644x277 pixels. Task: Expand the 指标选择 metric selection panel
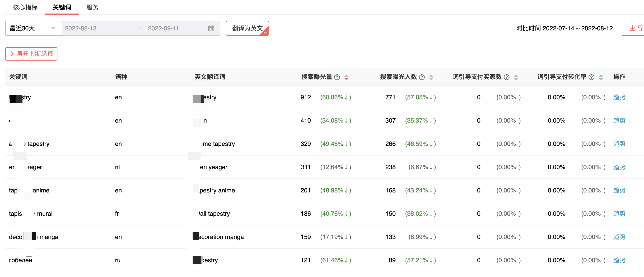31,53
